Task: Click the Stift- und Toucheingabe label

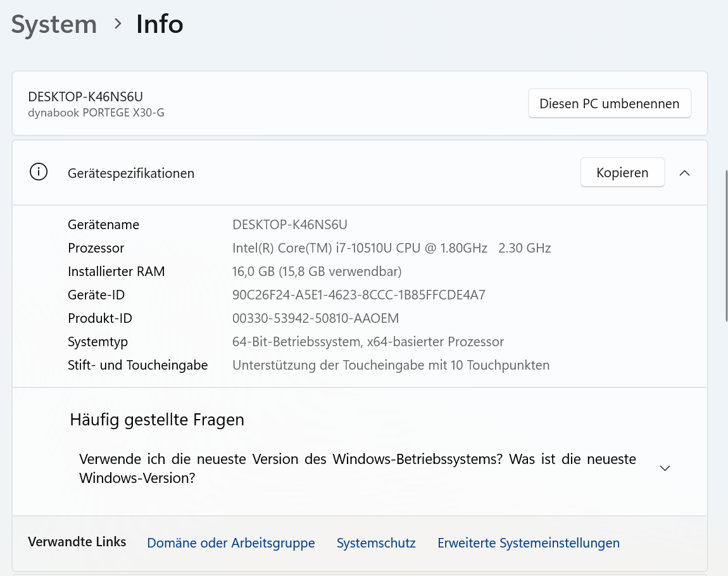Action: 138,365
